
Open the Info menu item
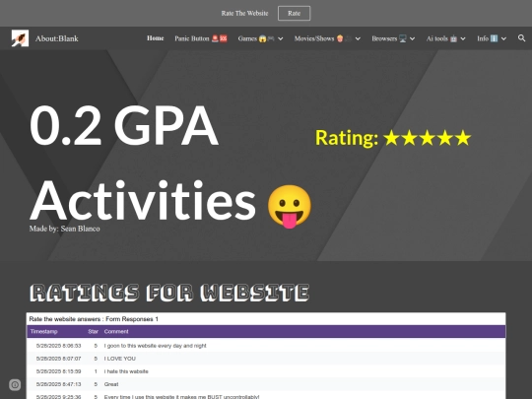tap(488, 38)
